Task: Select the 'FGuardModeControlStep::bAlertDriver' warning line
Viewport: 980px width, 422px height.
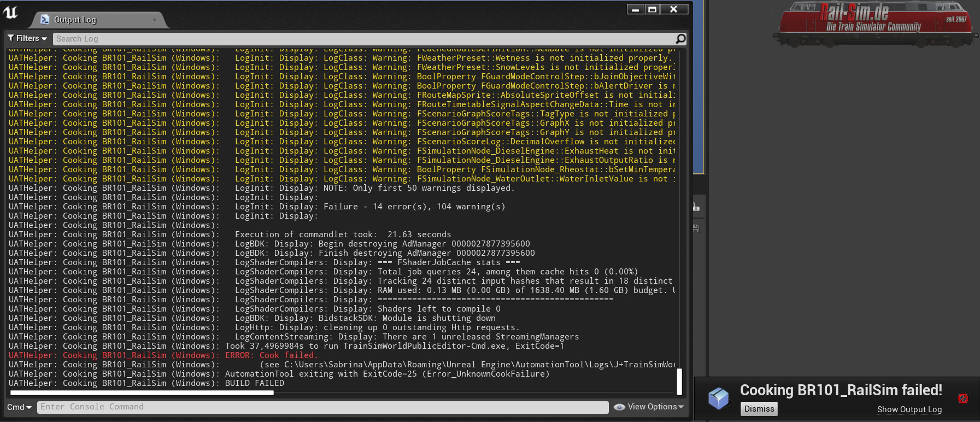Action: (x=342, y=86)
